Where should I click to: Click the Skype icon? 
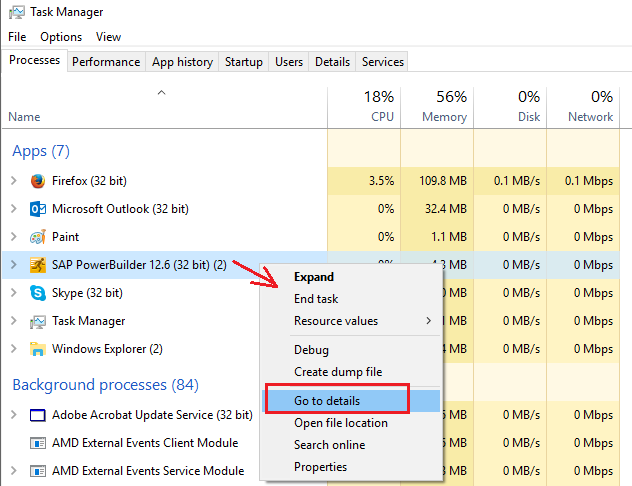click(x=38, y=293)
